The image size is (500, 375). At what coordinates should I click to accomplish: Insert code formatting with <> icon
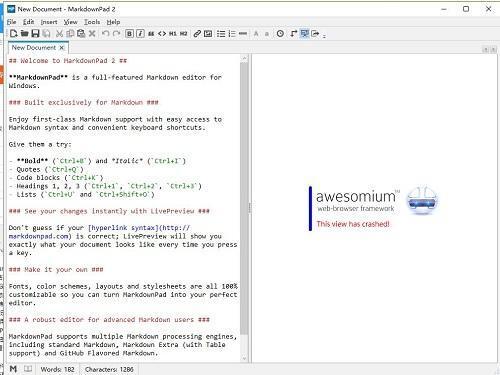click(x=162, y=33)
